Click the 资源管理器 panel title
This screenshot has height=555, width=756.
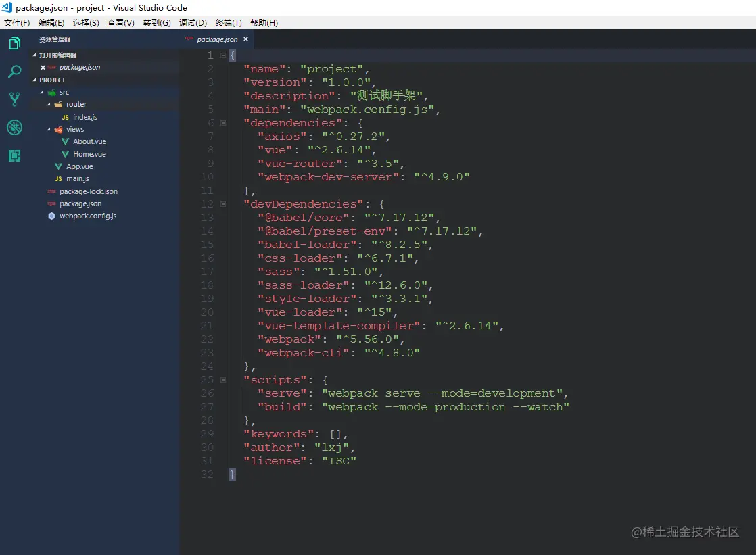click(x=55, y=39)
